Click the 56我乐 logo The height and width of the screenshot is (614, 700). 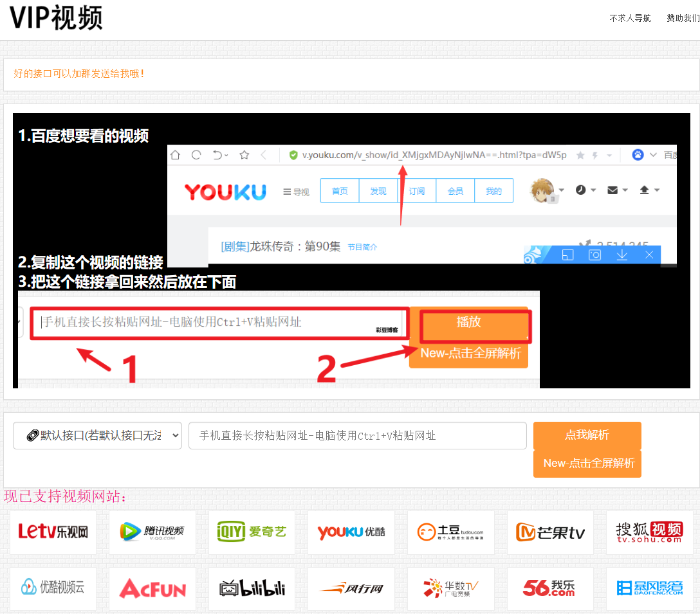[550, 588]
